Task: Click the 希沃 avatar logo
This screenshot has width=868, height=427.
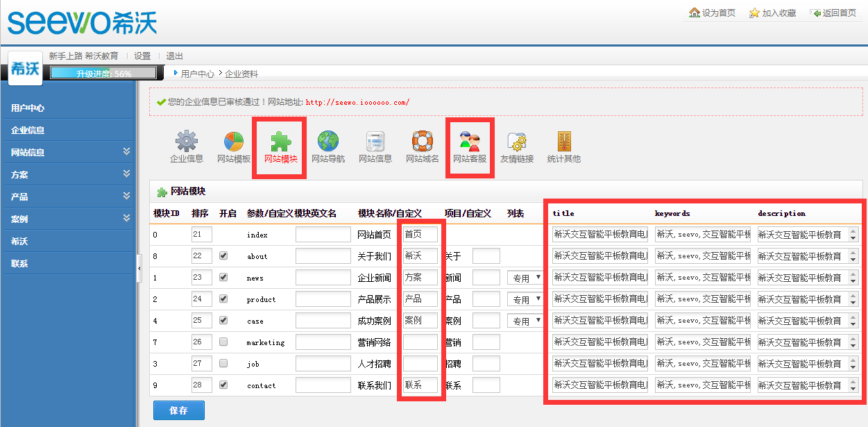Action: coord(25,68)
